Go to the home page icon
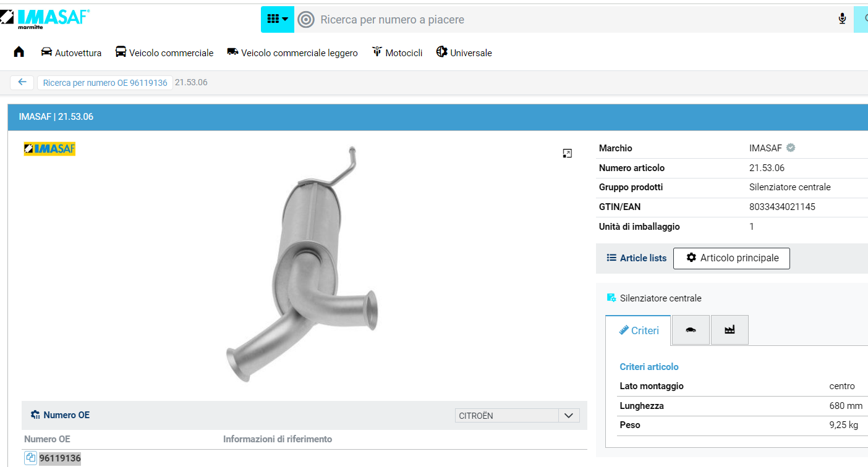Screen dimensions: 868x467 pos(19,52)
